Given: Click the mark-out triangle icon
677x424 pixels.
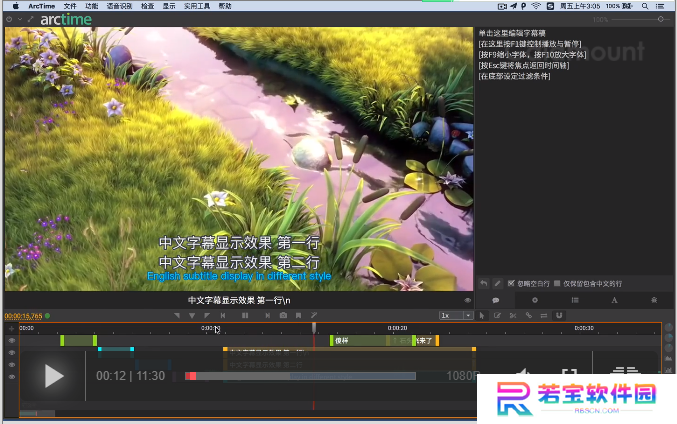Looking at the screenshot, I should click(207, 316).
